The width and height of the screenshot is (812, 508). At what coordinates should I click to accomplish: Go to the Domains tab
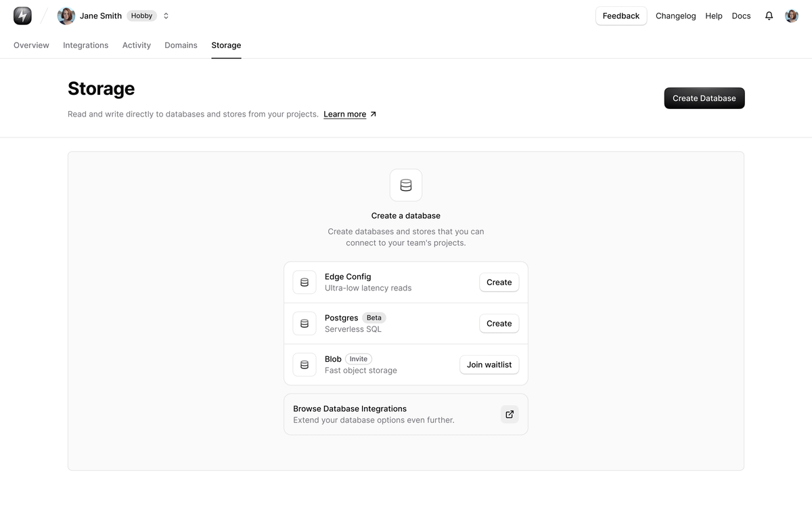(181, 45)
